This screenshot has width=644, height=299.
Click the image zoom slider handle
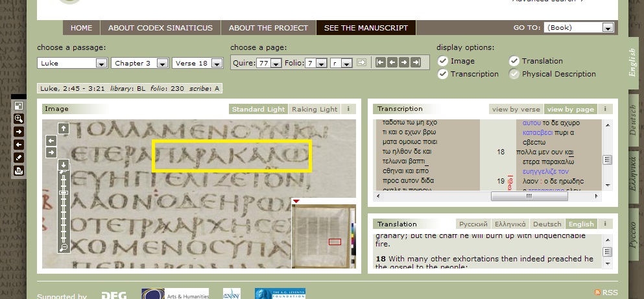(64, 192)
